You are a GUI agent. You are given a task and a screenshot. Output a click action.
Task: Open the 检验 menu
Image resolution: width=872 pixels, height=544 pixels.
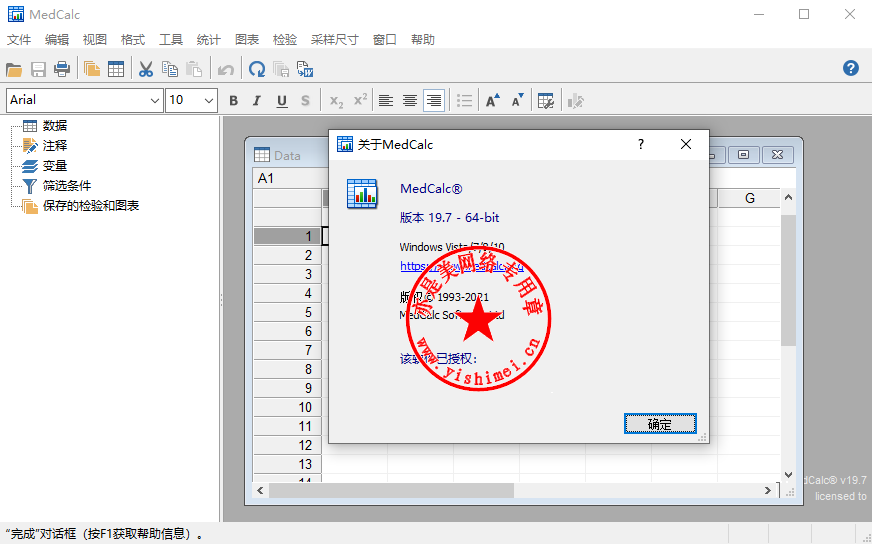pyautogui.click(x=285, y=39)
